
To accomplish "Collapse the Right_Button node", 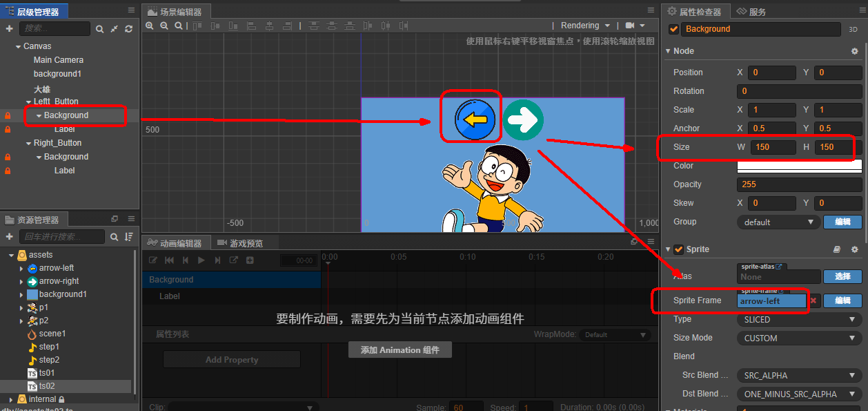I will tap(28, 143).
